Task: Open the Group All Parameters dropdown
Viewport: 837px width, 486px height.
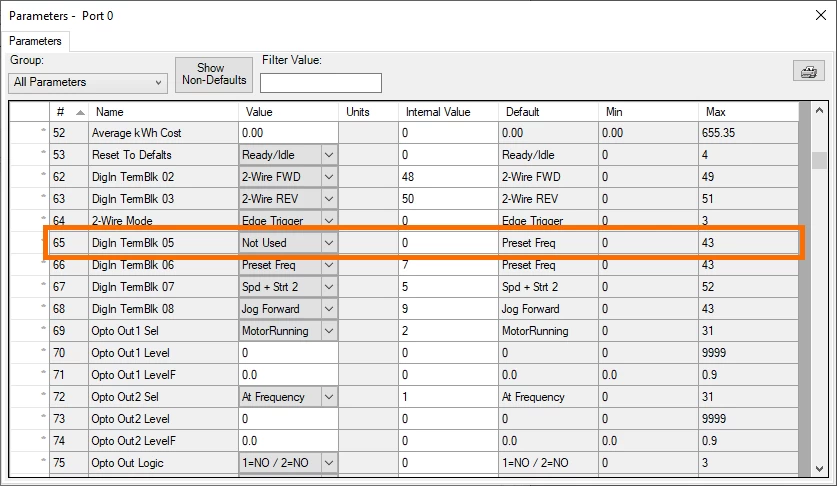Action: tap(88, 83)
